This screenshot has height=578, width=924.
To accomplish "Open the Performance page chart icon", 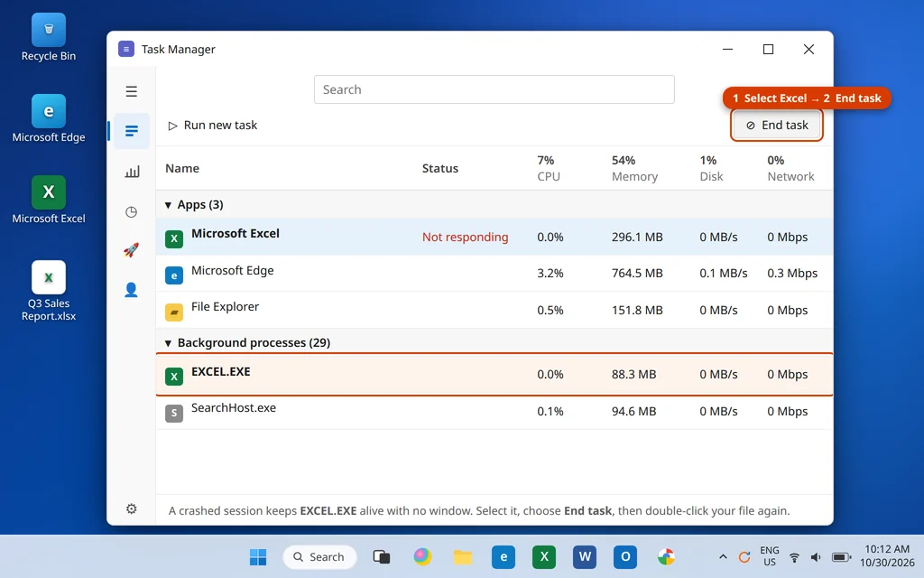I will [132, 172].
